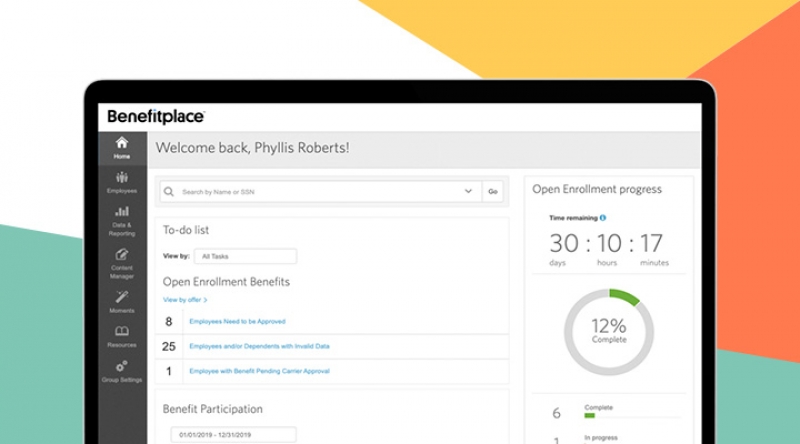
Task: Open the Employees sidebar icon
Action: [x=121, y=177]
